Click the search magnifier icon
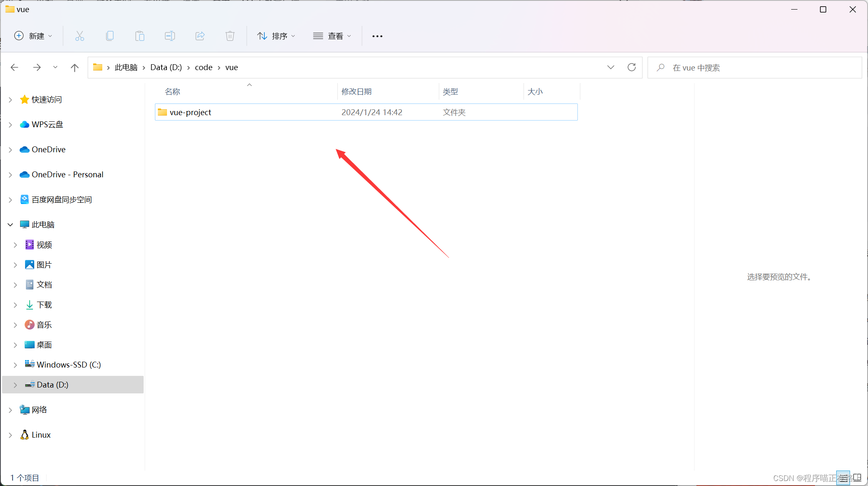868x486 pixels. 661,67
